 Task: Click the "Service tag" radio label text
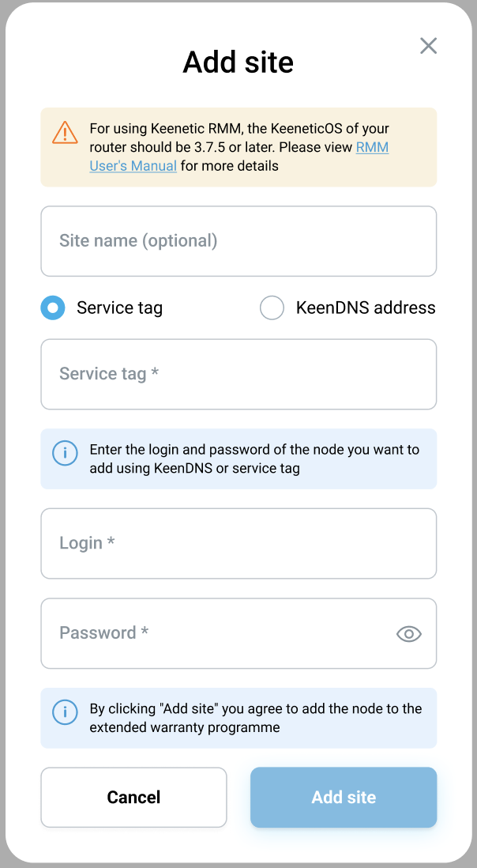[119, 308]
